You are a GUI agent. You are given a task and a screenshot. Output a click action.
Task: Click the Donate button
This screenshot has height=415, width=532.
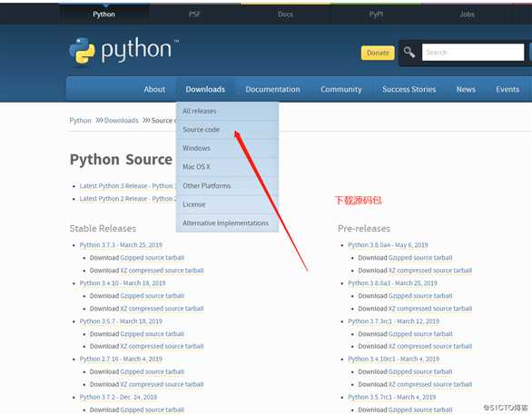(378, 53)
